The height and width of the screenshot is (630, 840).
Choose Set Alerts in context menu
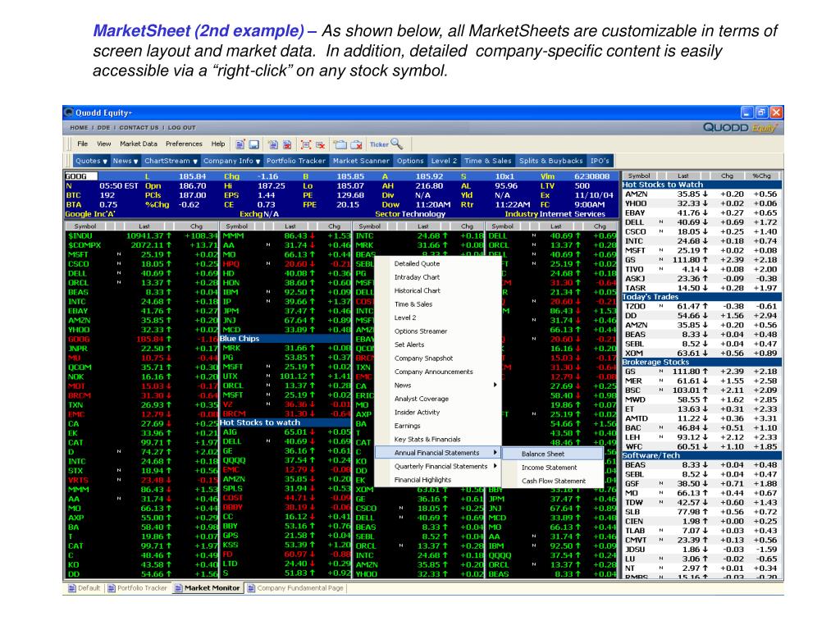(x=409, y=345)
